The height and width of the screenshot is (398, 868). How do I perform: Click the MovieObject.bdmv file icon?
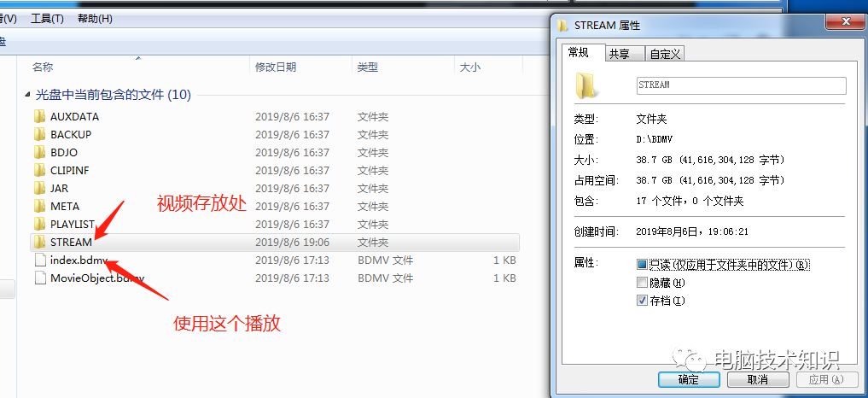[x=39, y=278]
